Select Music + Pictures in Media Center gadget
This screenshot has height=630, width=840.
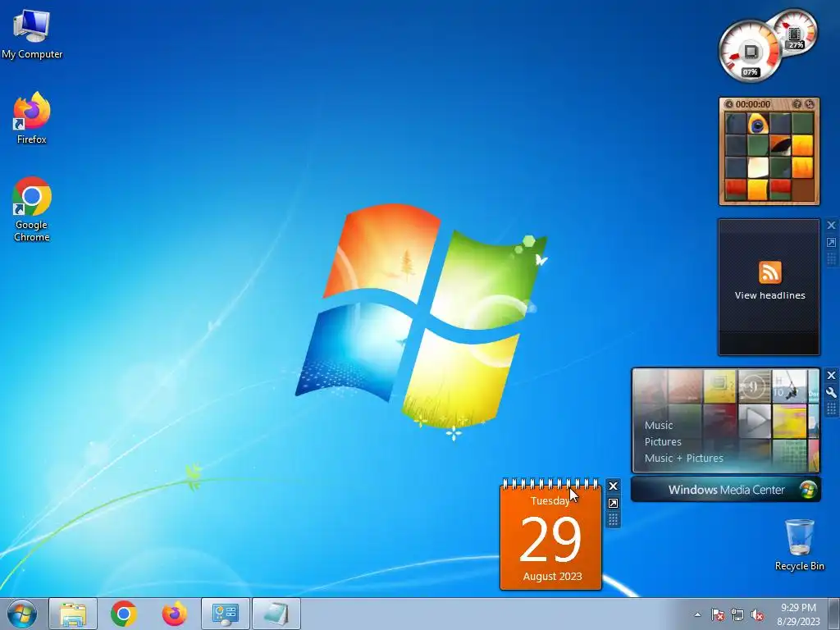click(683, 458)
